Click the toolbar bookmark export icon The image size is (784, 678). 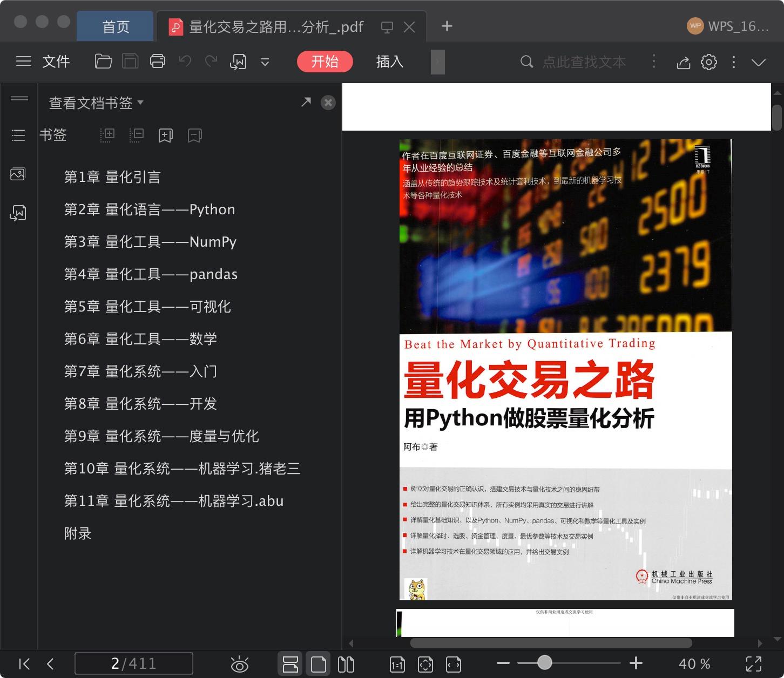point(238,62)
